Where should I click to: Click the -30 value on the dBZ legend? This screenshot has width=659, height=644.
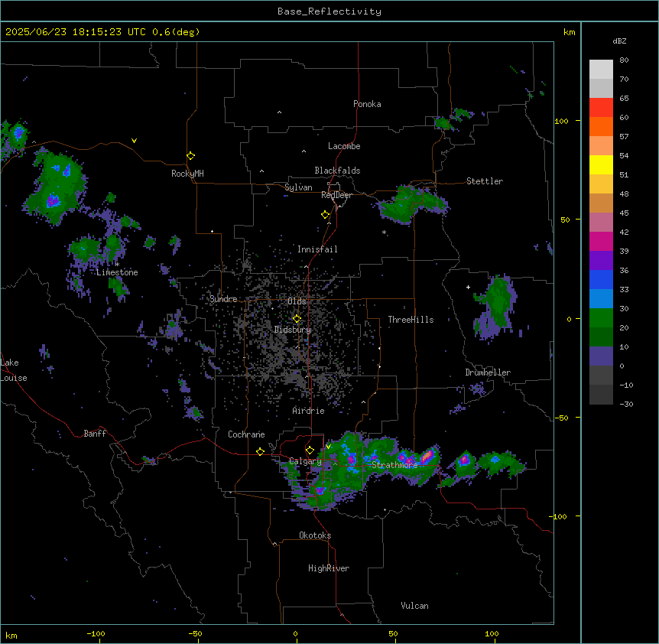coord(626,404)
